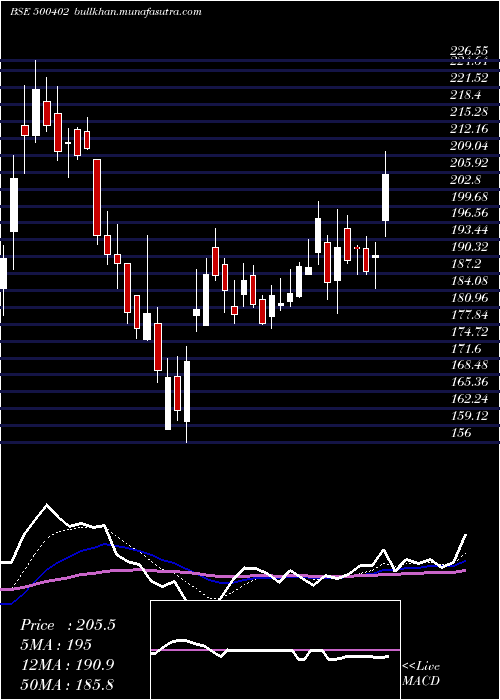
Task: Click the 205.92 price level label
Action: 469,163
